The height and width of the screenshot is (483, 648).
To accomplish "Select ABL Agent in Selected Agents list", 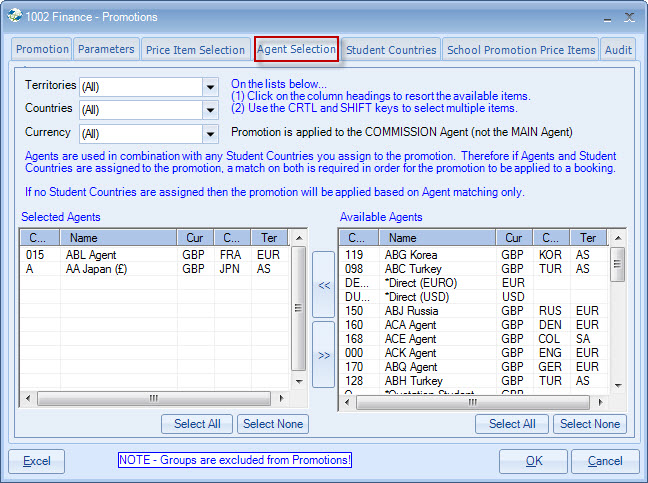I will coord(91,255).
